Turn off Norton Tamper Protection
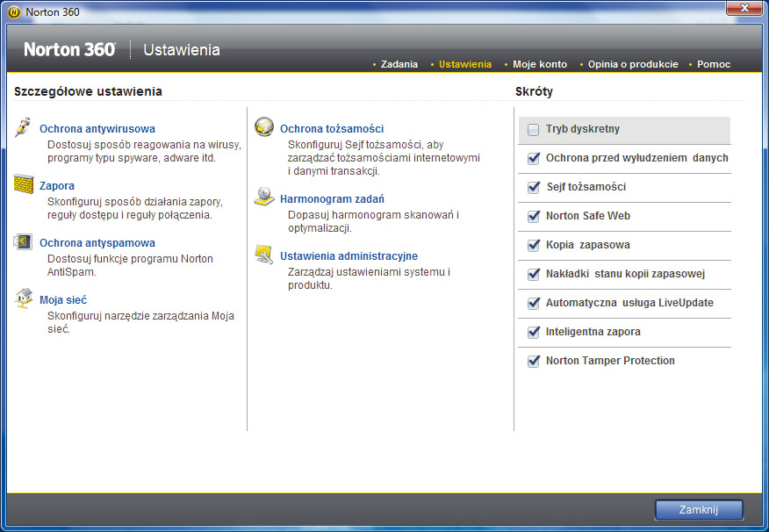Image resolution: width=769 pixels, height=532 pixels. [534, 361]
